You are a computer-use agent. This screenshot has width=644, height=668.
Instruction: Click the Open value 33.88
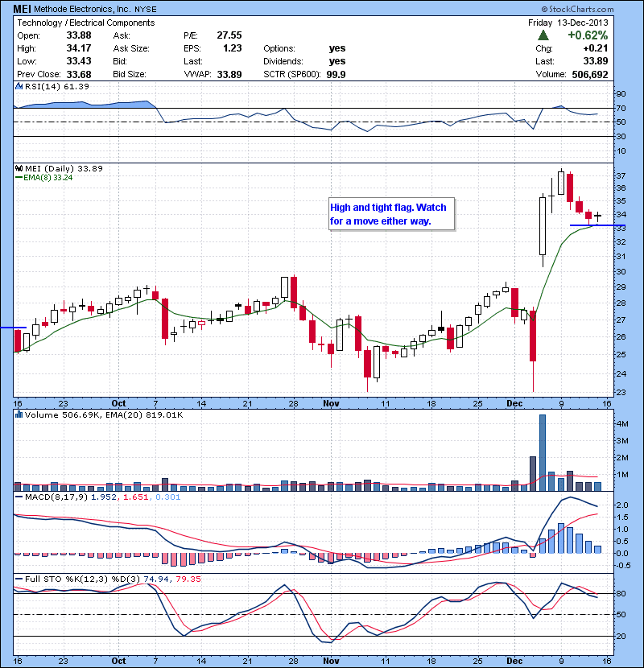pos(79,35)
